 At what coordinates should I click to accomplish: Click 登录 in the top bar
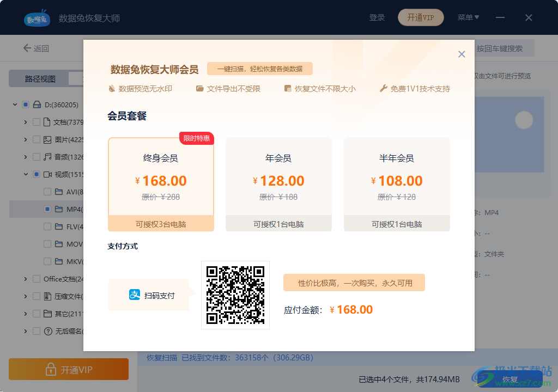click(x=377, y=17)
